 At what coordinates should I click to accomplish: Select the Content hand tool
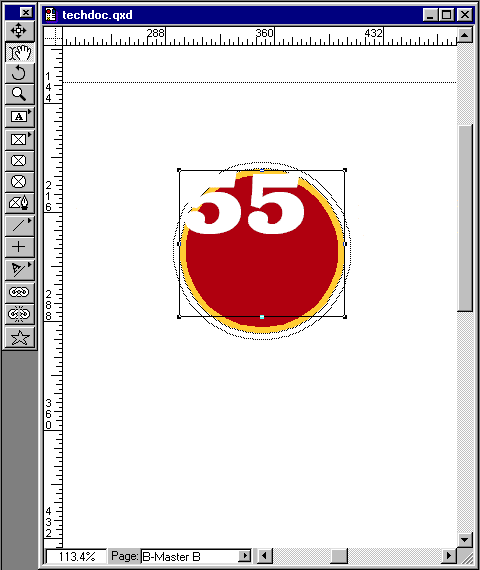tap(19, 52)
